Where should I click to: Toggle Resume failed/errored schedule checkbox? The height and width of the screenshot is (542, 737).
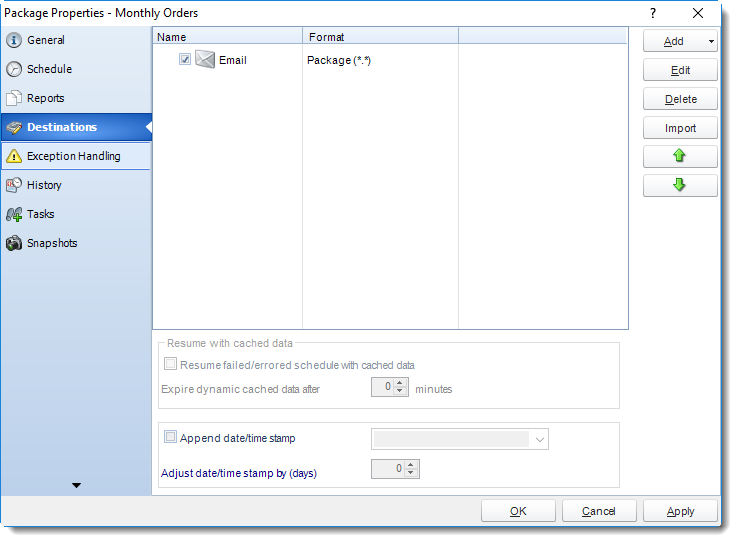tap(170, 364)
